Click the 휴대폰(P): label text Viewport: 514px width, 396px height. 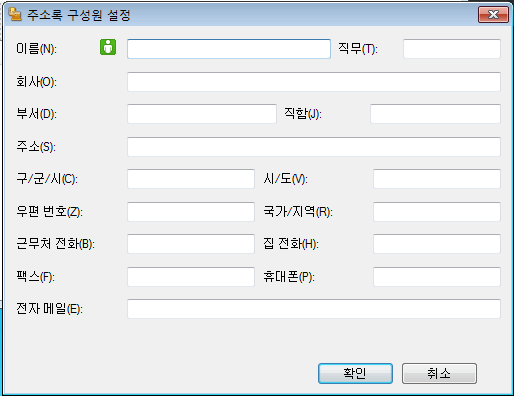[x=289, y=276]
